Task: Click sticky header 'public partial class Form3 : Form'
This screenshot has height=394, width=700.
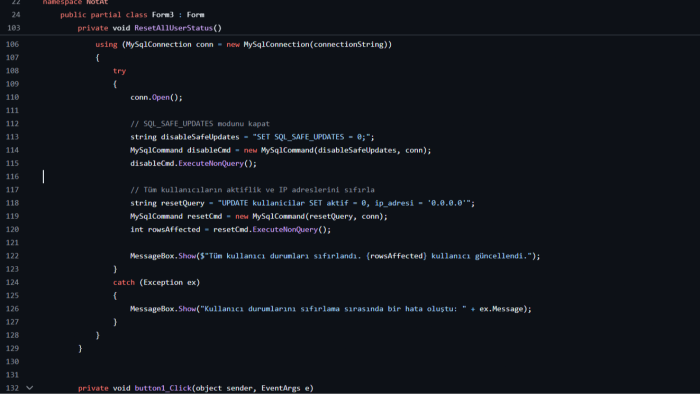Action: point(132,15)
